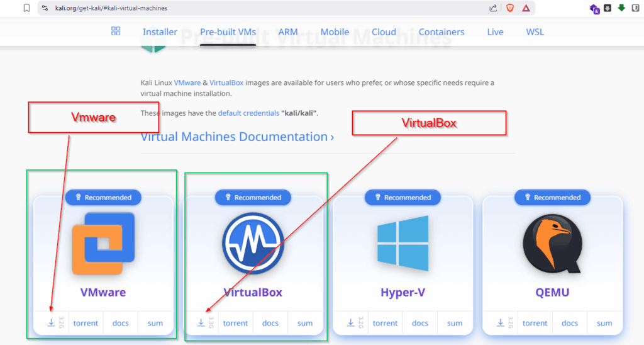The height and width of the screenshot is (345, 644).
Task: Focus the kali.org address bar URL
Action: pos(111,8)
